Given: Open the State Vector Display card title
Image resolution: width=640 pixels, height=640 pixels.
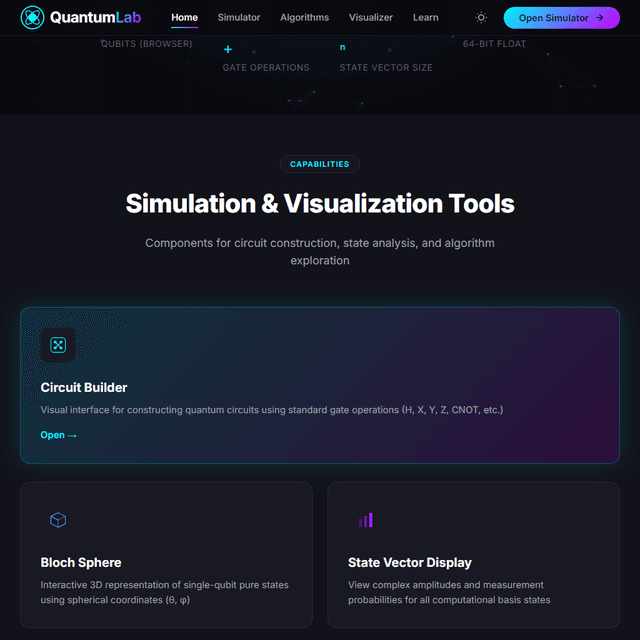Looking at the screenshot, I should pyautogui.click(x=410, y=562).
